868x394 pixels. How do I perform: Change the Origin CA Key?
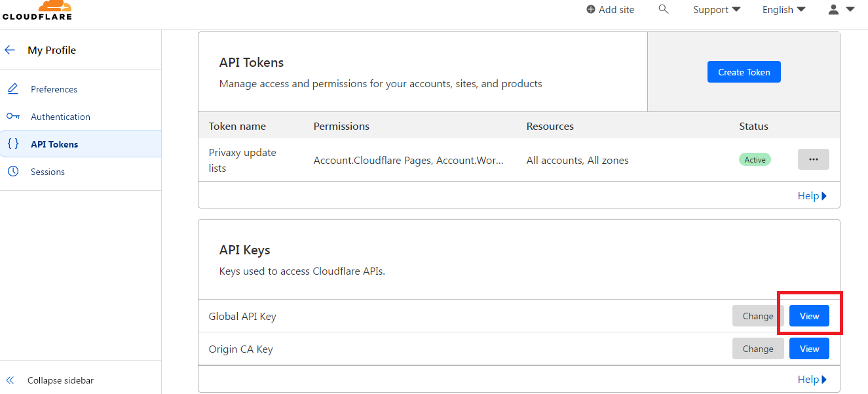[x=758, y=349]
